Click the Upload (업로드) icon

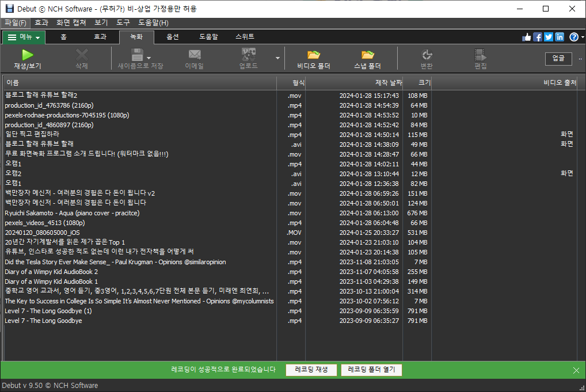click(x=248, y=55)
